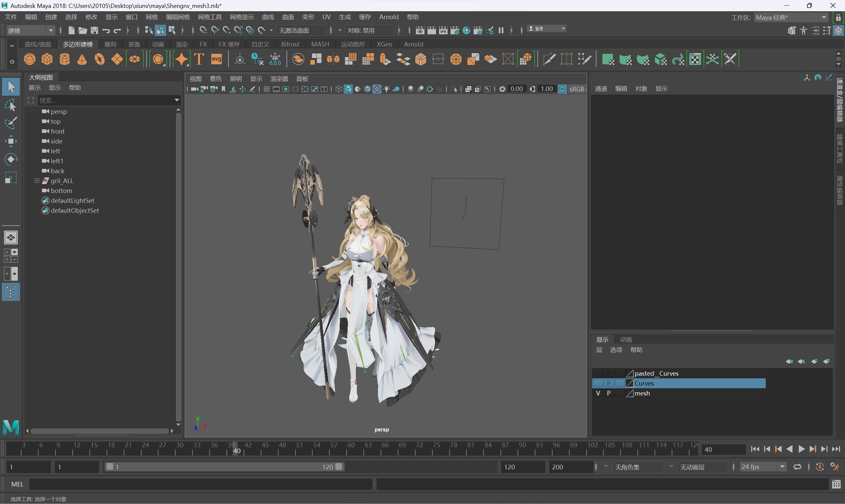Expand the gril_ALL outliner node
This screenshot has height=504, width=845.
tap(37, 181)
